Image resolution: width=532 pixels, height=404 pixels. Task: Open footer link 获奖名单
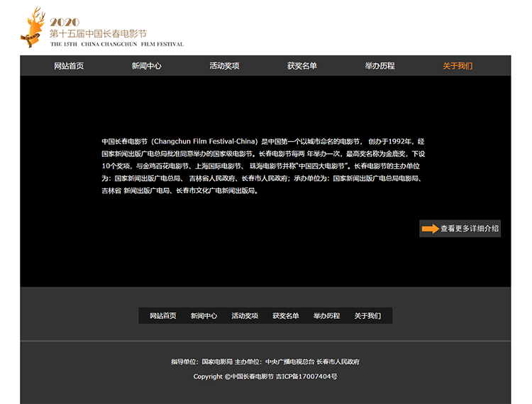[x=286, y=316]
